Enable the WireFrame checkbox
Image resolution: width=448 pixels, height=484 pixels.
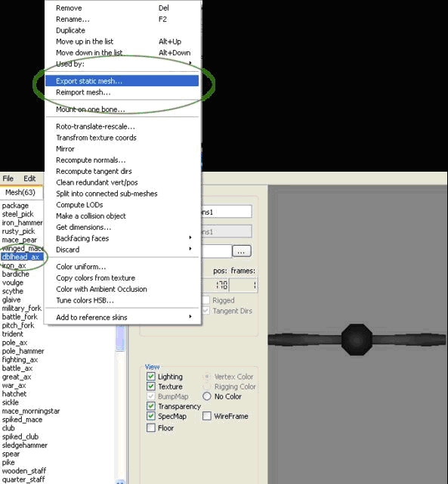pyautogui.click(x=206, y=416)
